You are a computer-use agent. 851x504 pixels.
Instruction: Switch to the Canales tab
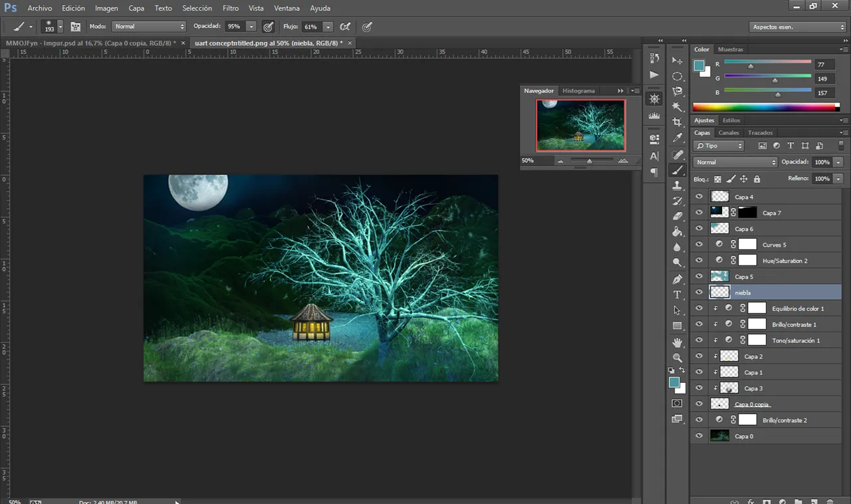click(x=729, y=132)
